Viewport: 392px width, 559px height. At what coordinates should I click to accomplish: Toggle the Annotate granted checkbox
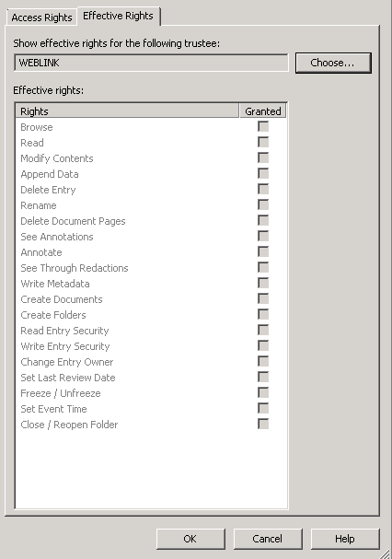(x=263, y=252)
